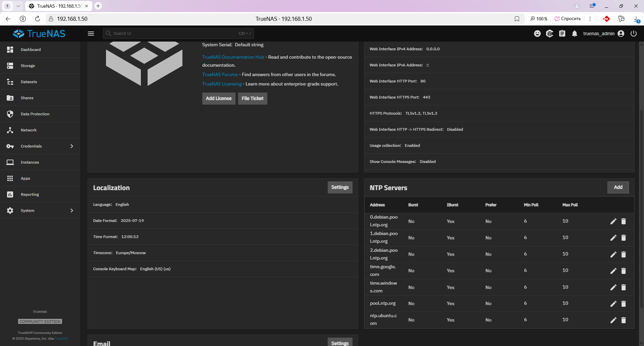Open Localization Settings
This screenshot has width=644, height=346.
pos(340,187)
